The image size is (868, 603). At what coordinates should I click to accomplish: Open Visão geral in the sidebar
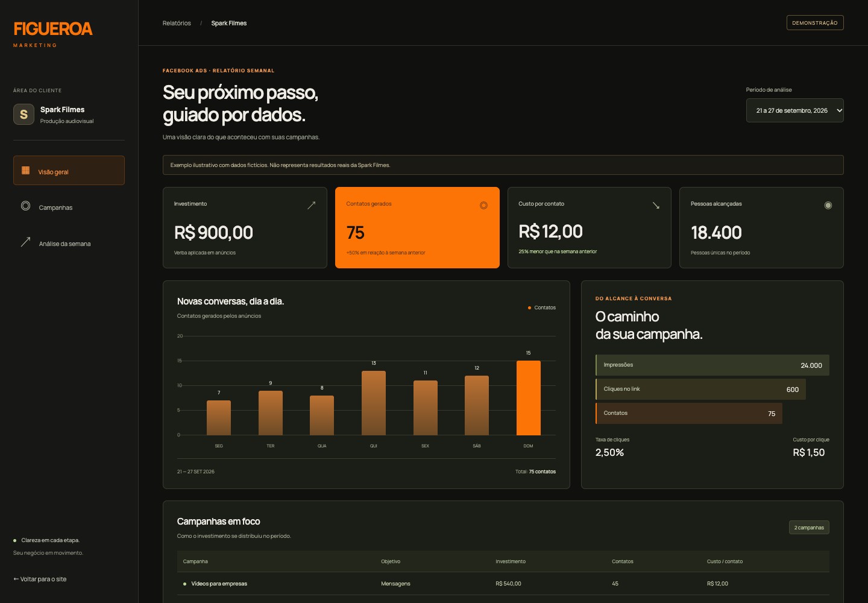click(69, 171)
